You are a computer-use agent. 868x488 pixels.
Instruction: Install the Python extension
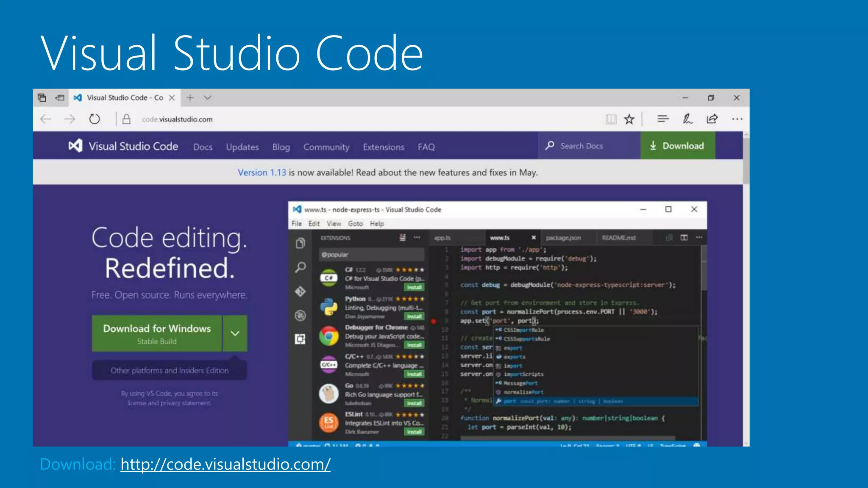click(415, 317)
